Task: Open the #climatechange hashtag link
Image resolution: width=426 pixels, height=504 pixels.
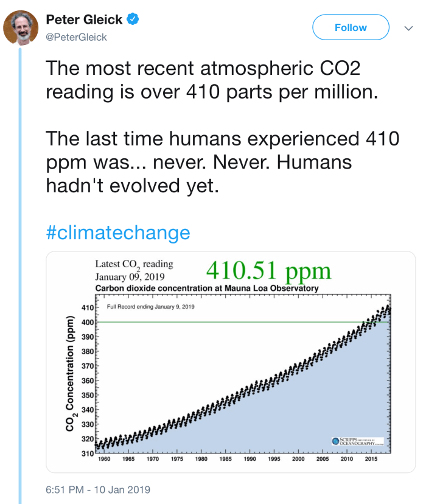Action: click(x=118, y=232)
